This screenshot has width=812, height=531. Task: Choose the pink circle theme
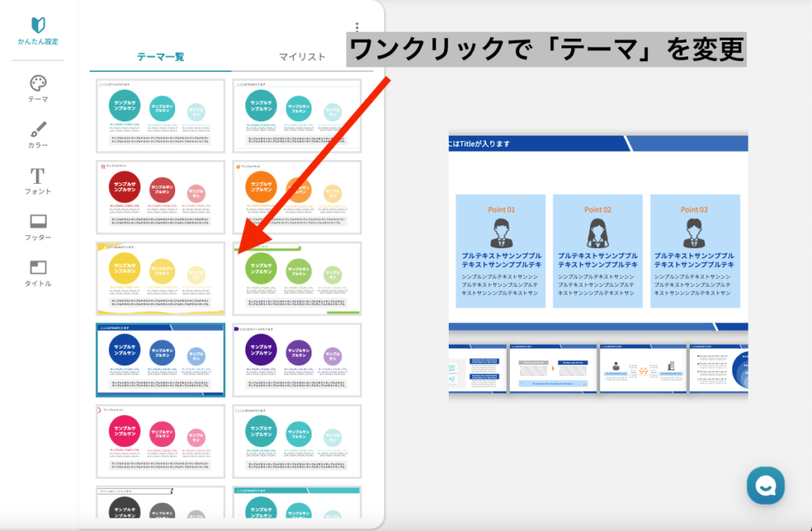tap(160, 441)
